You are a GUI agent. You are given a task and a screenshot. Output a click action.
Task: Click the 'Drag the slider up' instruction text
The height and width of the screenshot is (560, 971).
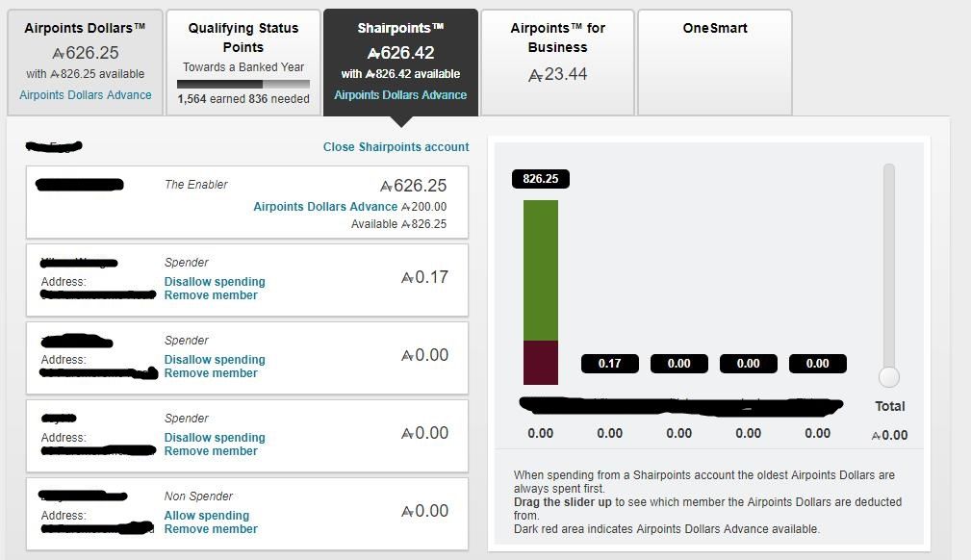562,501
